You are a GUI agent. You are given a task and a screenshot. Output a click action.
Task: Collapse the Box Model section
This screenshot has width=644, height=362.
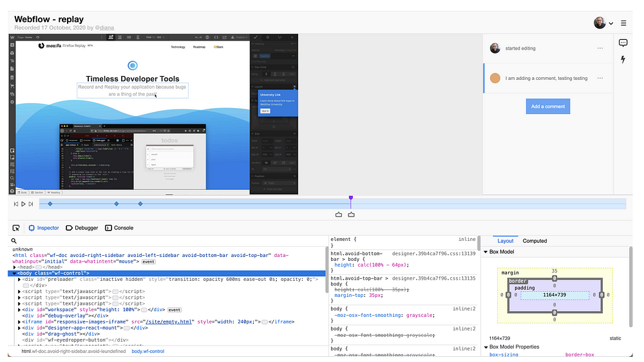pyautogui.click(x=486, y=252)
